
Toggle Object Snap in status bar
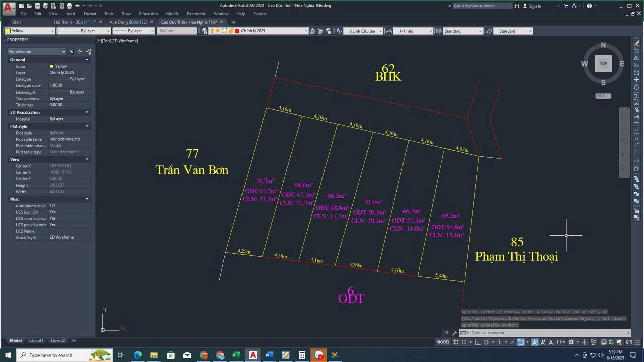pos(521,342)
